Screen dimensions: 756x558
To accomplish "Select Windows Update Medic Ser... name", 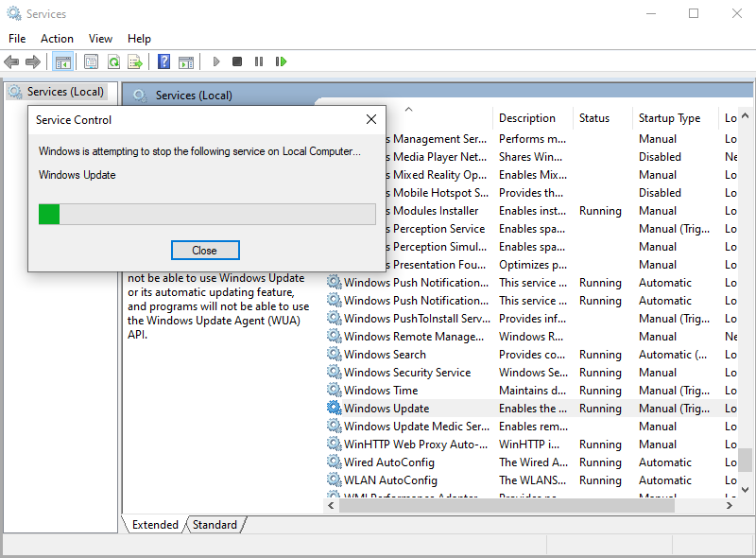I will click(x=417, y=426).
